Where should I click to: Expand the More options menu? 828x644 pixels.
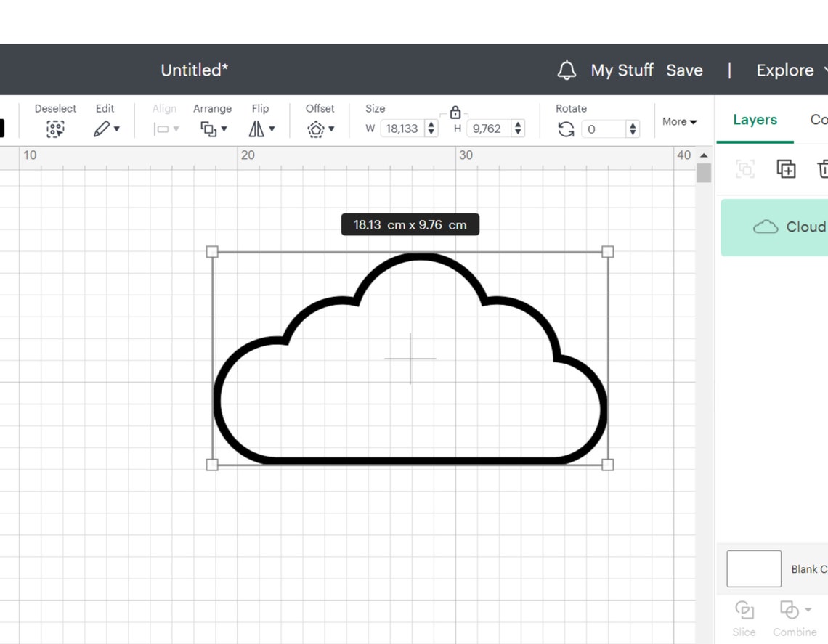coord(680,121)
